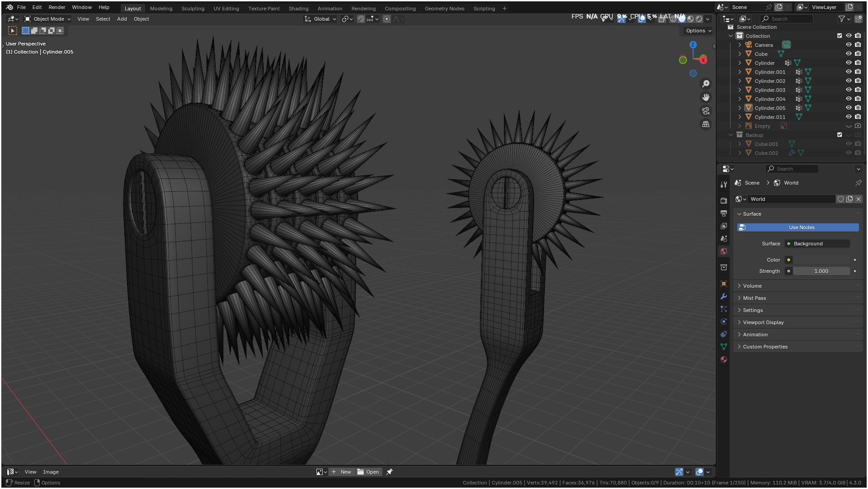Open the Render menu
868x489 pixels.
coord(57,7)
